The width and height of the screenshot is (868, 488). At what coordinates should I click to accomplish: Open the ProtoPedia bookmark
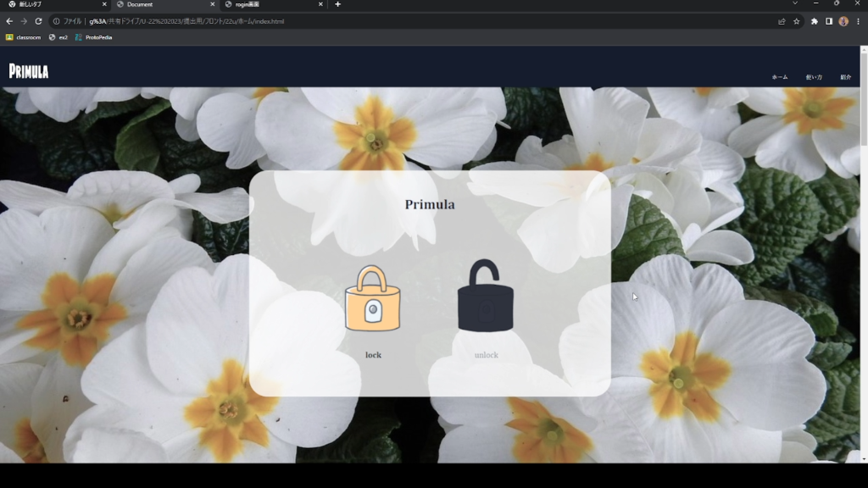pos(93,37)
